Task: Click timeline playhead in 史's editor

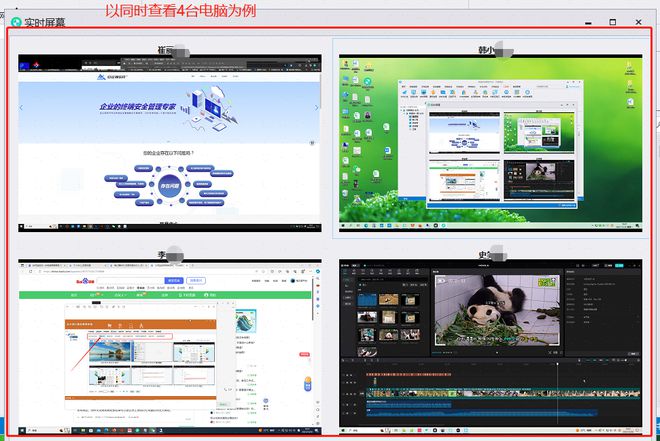Action: [558, 393]
